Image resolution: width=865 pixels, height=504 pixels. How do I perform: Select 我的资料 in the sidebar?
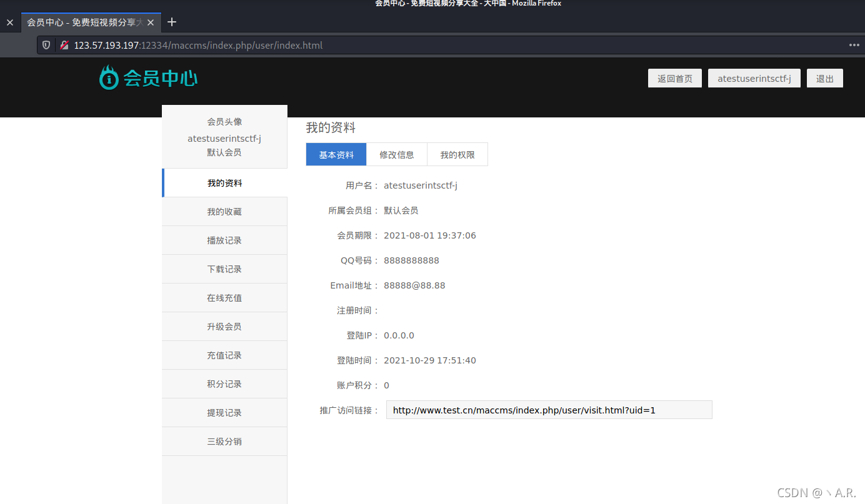pyautogui.click(x=225, y=183)
